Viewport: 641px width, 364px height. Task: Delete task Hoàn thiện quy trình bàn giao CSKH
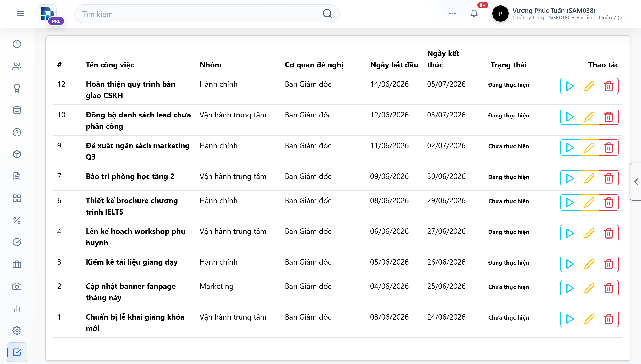tap(609, 86)
